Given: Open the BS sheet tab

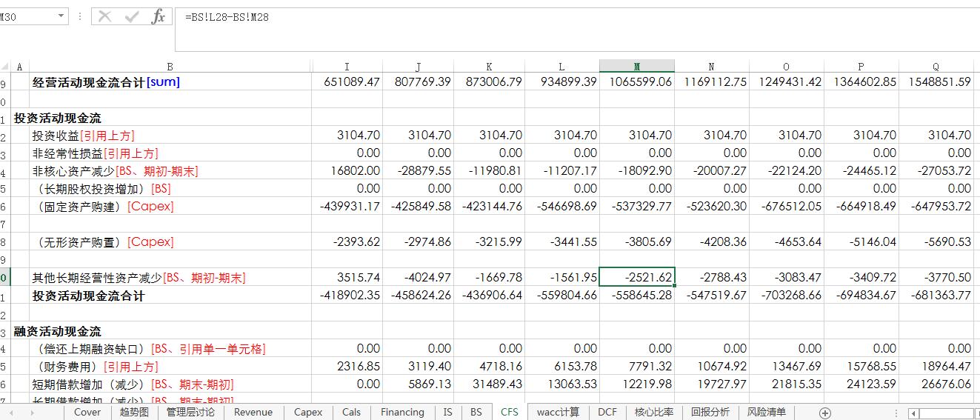Looking at the screenshot, I should [476, 413].
